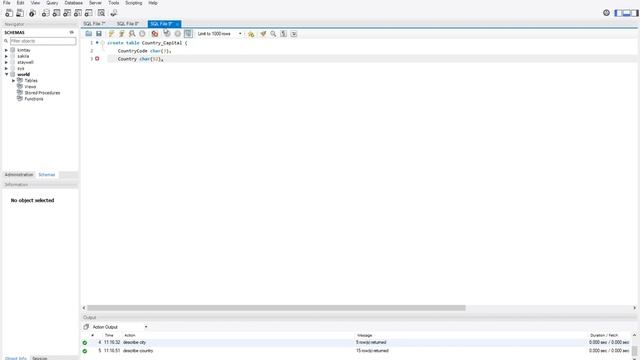This screenshot has height=360, width=640.
Task: Open the Tools menu
Action: click(114, 3)
